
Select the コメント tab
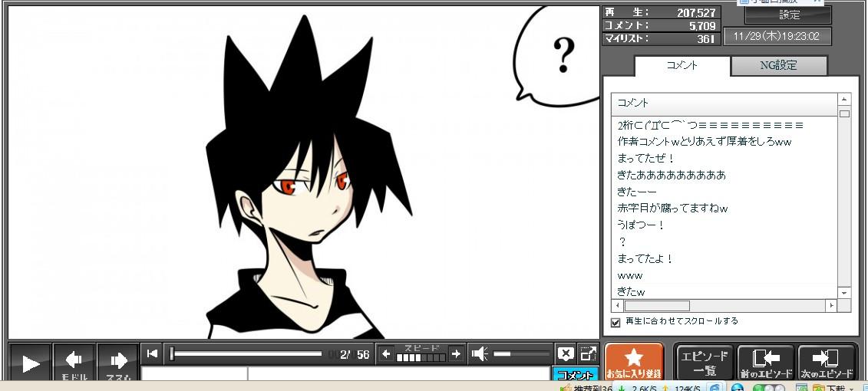click(682, 66)
